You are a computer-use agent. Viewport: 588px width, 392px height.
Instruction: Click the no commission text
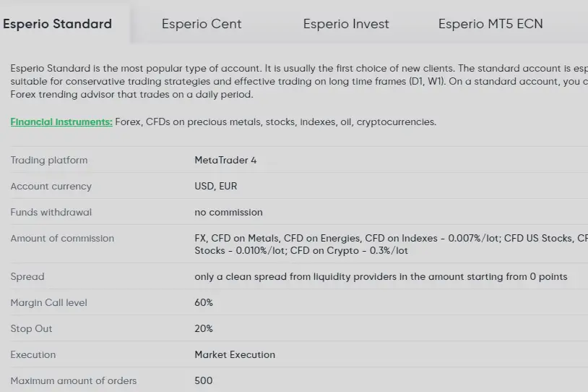tap(228, 212)
